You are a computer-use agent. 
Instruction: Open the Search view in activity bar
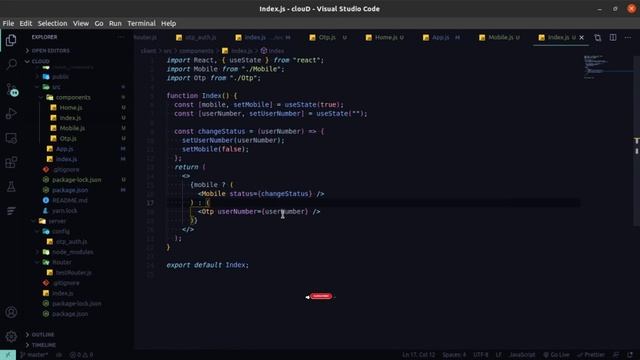click(x=11, y=64)
